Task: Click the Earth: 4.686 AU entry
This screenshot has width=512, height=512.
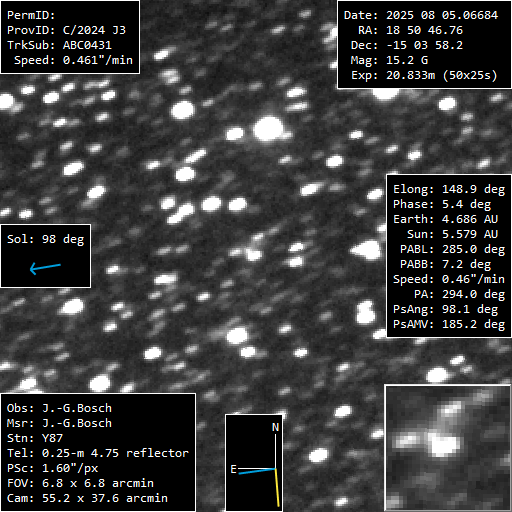Action: coord(445,219)
